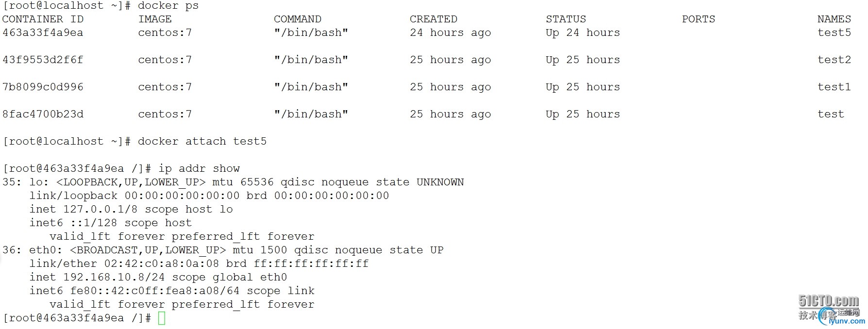Click IP address 192.168.10.8/24
The image size is (868, 329).
(x=114, y=277)
